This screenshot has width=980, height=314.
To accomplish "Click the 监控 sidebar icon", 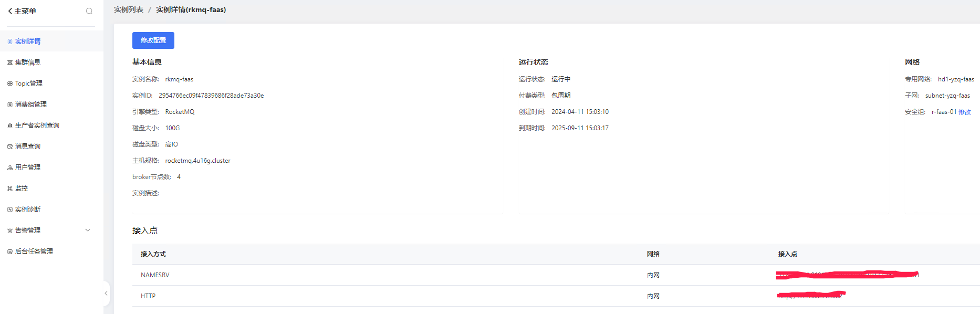I will pyautogui.click(x=10, y=189).
